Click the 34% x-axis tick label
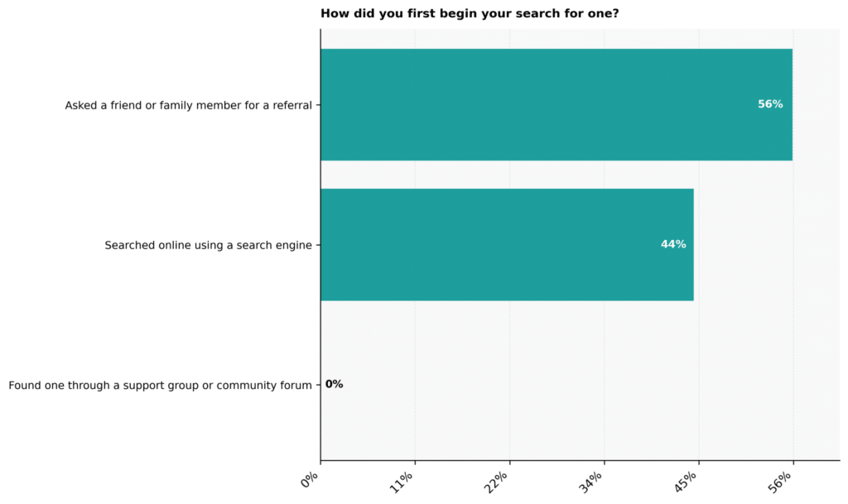This screenshot has width=848, height=504. pos(590,482)
